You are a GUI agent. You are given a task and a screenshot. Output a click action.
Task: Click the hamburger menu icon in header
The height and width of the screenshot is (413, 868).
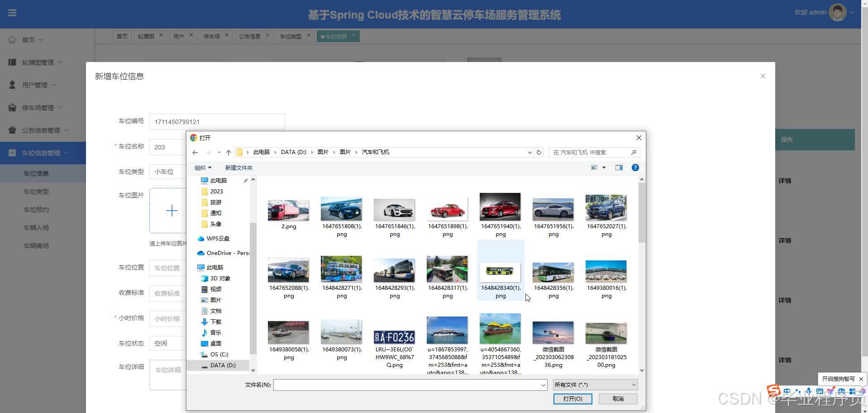[12, 13]
